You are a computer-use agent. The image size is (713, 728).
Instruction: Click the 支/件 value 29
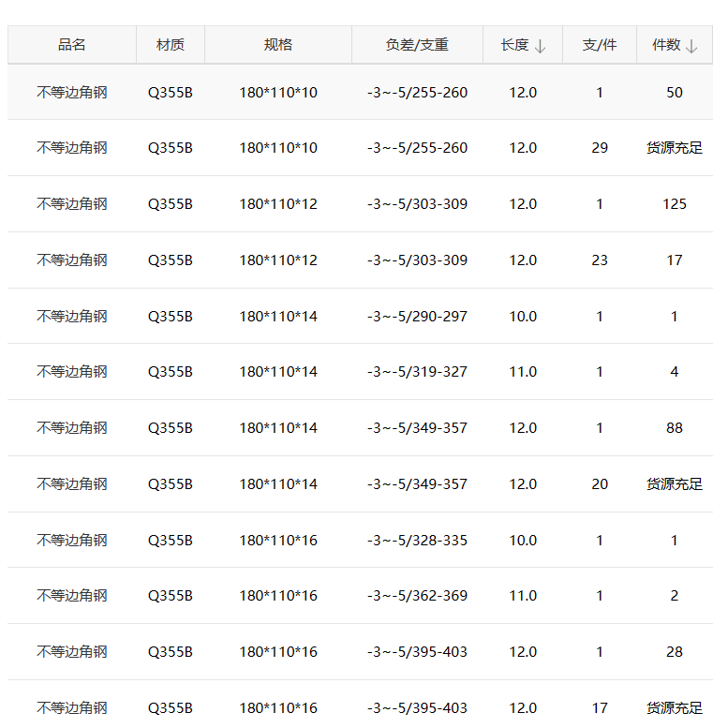click(x=600, y=148)
